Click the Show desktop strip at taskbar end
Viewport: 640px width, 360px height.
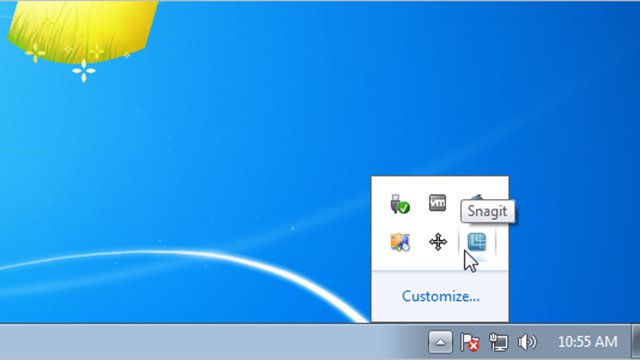click(x=636, y=342)
